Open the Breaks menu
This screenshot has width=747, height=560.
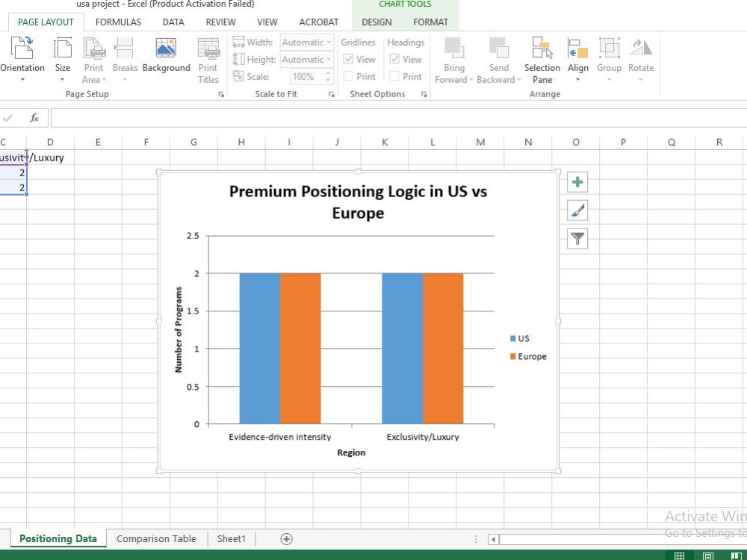(x=125, y=59)
